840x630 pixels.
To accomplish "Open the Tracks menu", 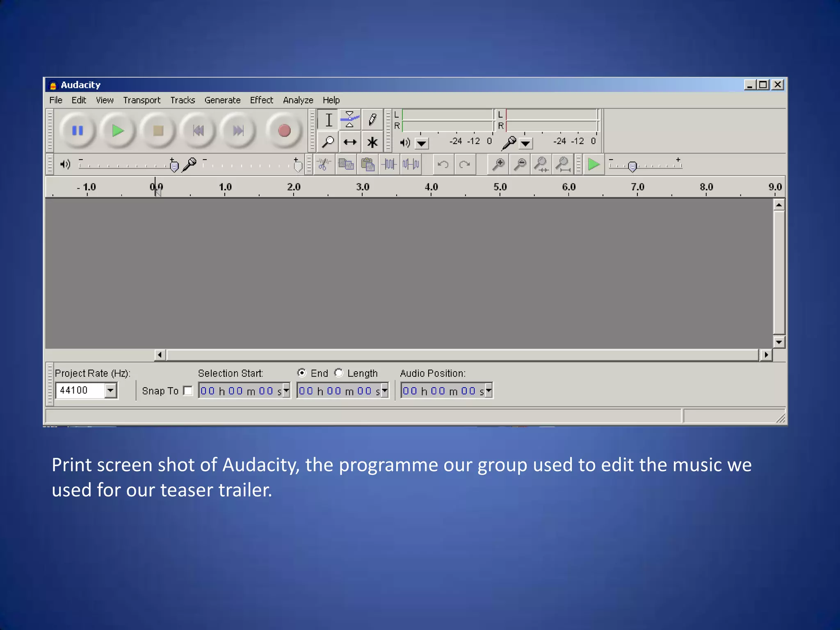I will pos(183,100).
